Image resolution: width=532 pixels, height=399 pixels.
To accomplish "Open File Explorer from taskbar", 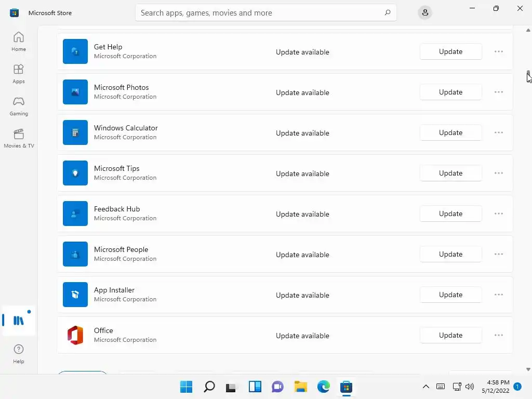I will (301, 387).
